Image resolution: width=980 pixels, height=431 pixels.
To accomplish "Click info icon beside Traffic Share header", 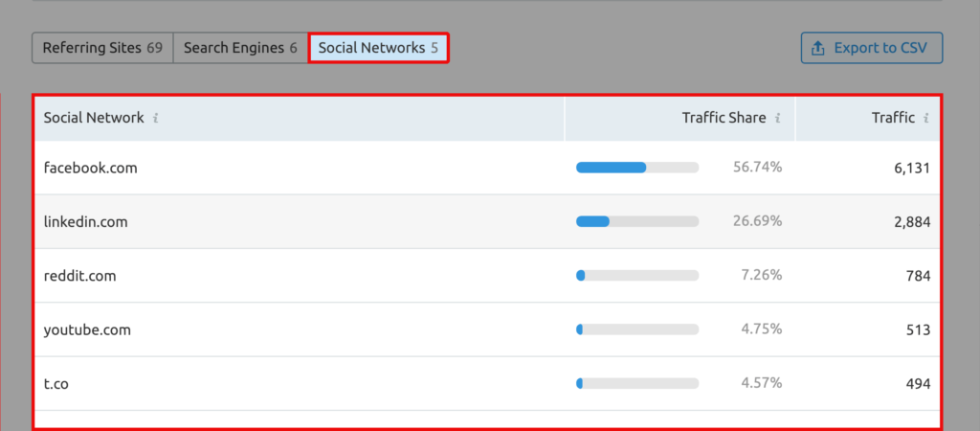I will pos(778,119).
